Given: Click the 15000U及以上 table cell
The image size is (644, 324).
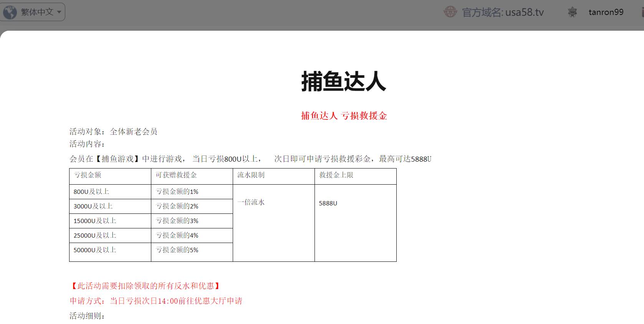Looking at the screenshot, I should 110,221.
